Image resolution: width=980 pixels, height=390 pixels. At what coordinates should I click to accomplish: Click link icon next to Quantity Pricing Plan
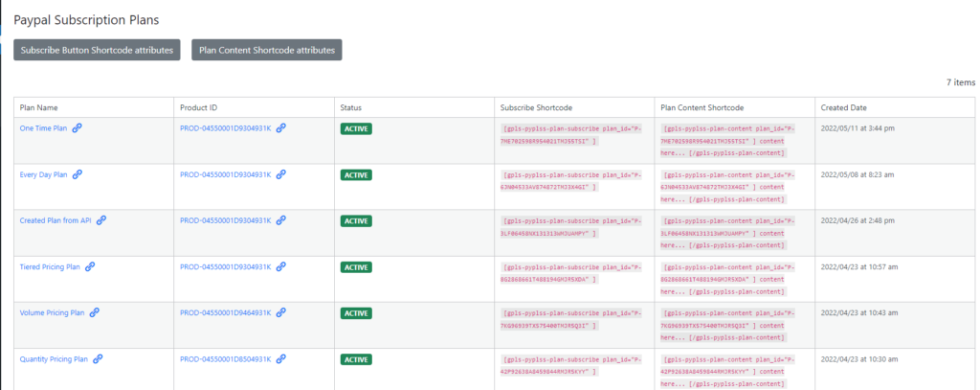[x=98, y=358]
